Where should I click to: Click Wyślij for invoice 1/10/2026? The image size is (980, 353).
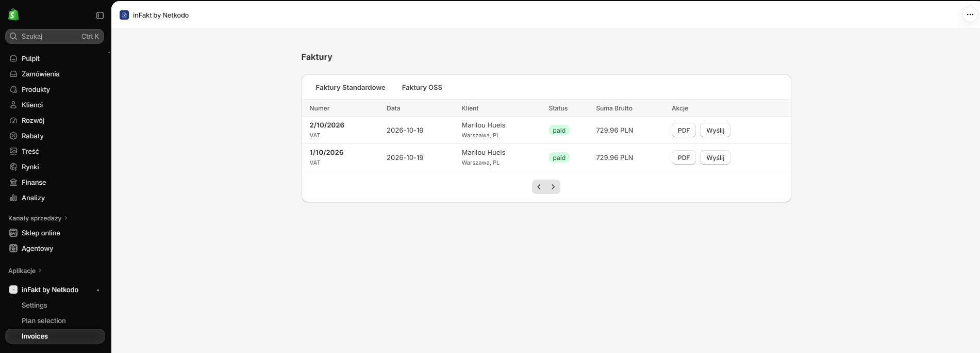(715, 157)
